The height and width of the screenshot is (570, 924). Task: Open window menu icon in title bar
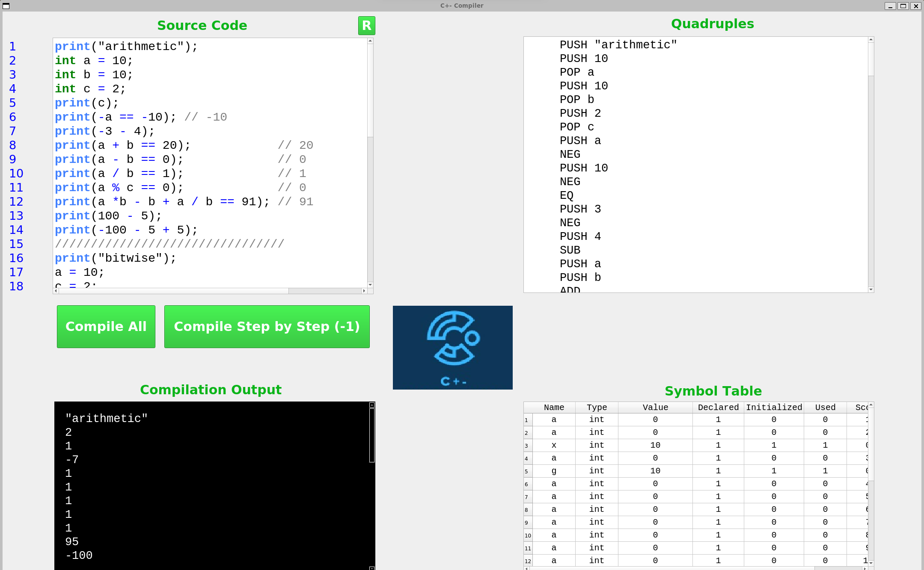pyautogui.click(x=6, y=6)
